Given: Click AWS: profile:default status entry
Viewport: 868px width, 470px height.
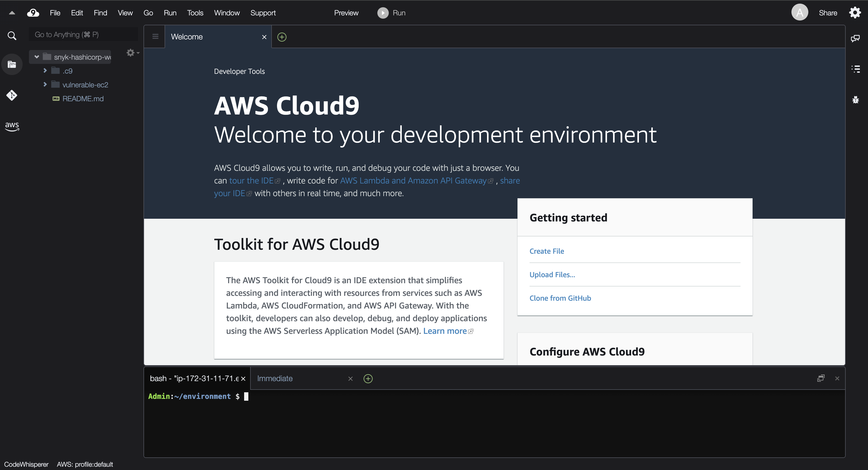Looking at the screenshot, I should tap(85, 464).
